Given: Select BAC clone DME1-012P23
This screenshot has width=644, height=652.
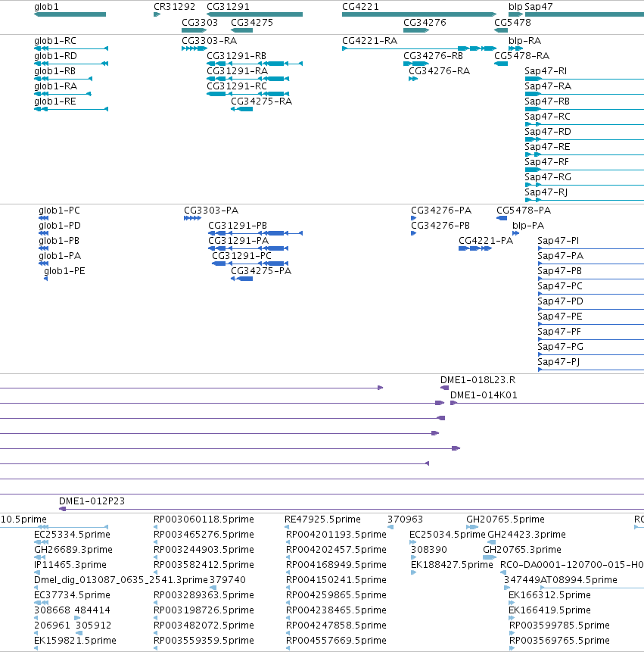Looking at the screenshot, I should pos(92,501).
